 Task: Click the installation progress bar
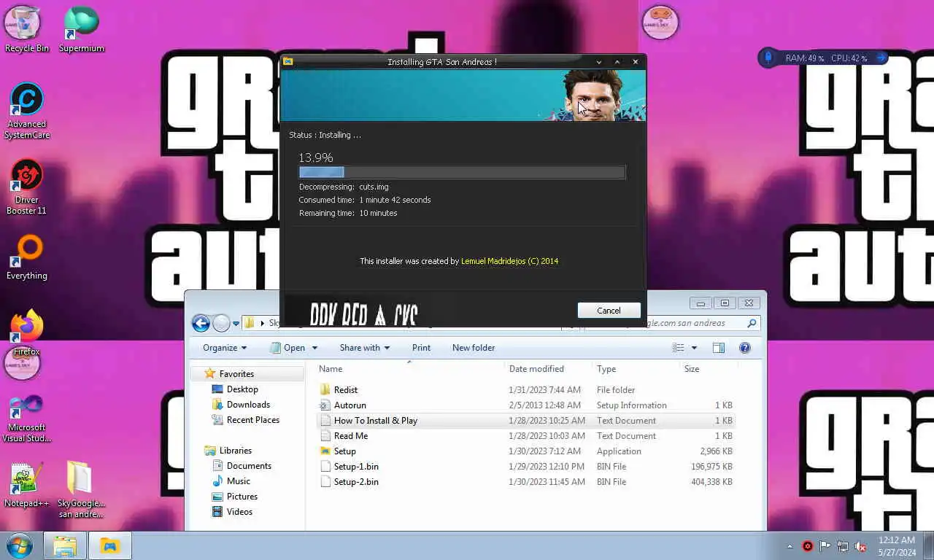[x=462, y=172]
